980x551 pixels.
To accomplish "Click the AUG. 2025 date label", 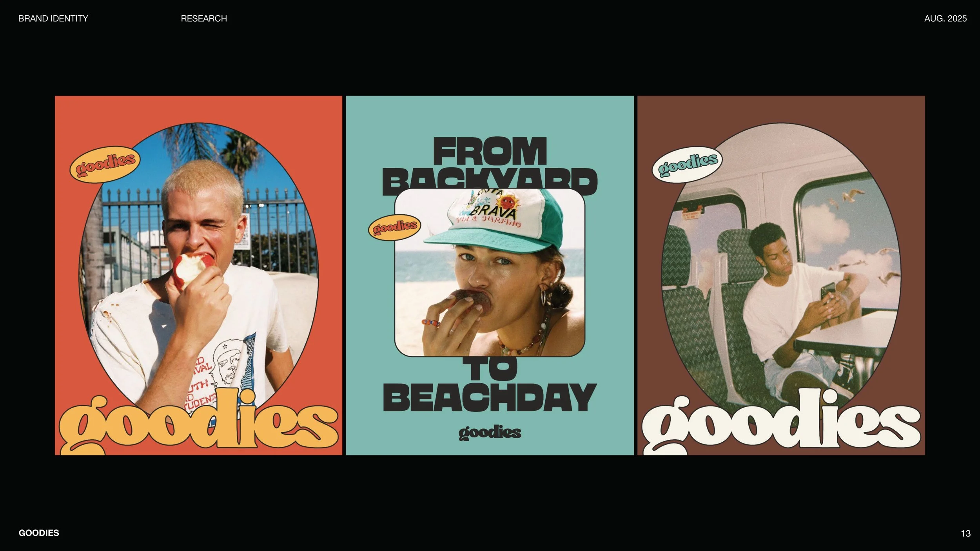I will click(945, 18).
